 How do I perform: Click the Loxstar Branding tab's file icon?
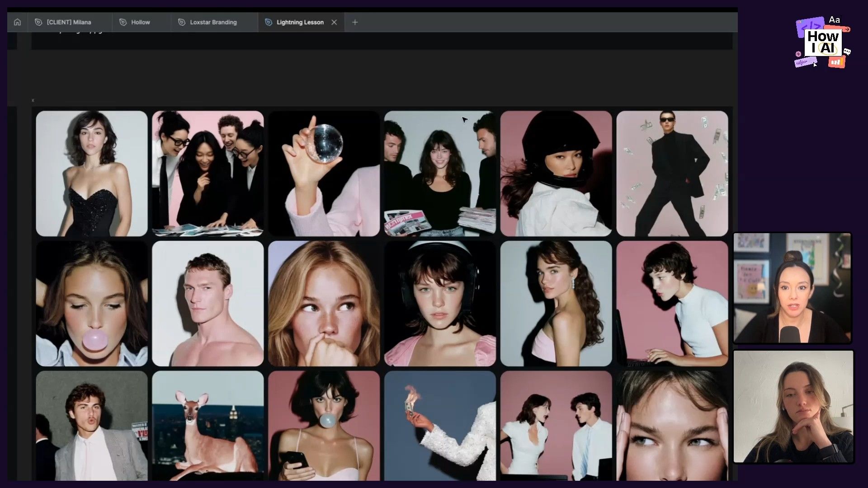[x=182, y=22]
